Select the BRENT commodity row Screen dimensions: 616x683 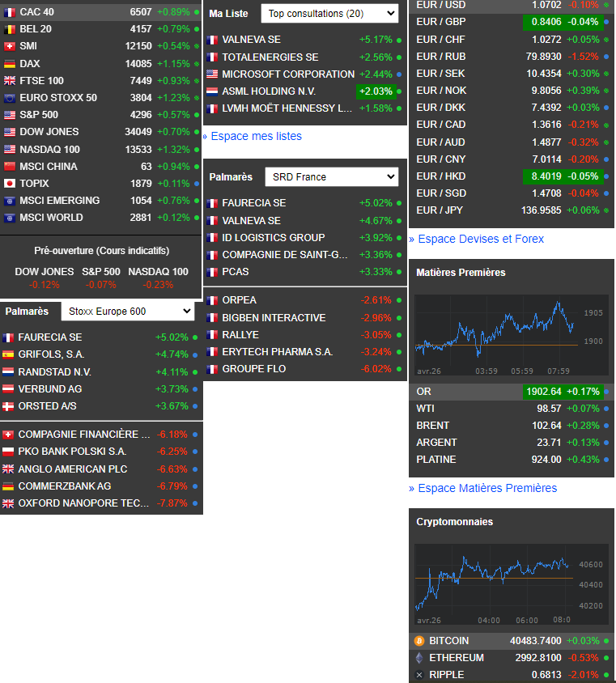[512, 426]
